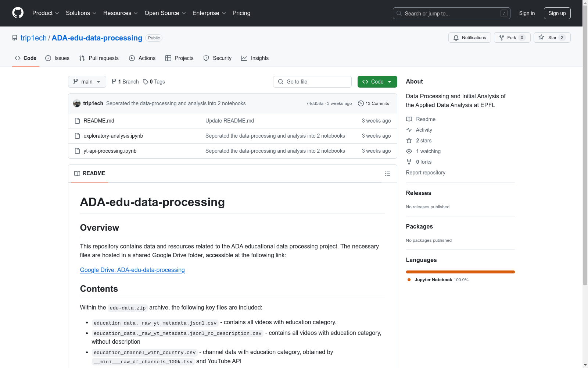Click the repository book icon beside trip1ech
The width and height of the screenshot is (588, 368).
point(15,38)
